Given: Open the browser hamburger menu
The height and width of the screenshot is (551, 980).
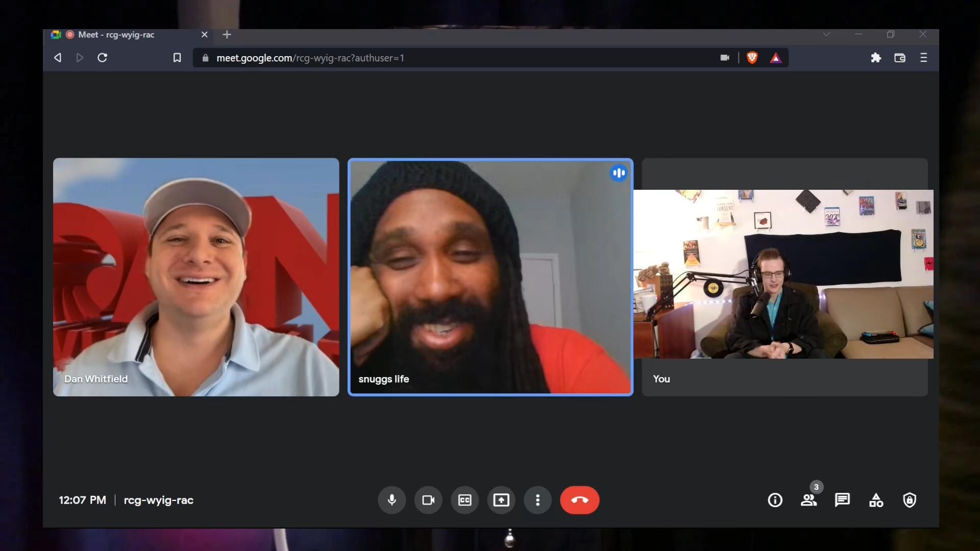Looking at the screenshot, I should pyautogui.click(x=923, y=58).
